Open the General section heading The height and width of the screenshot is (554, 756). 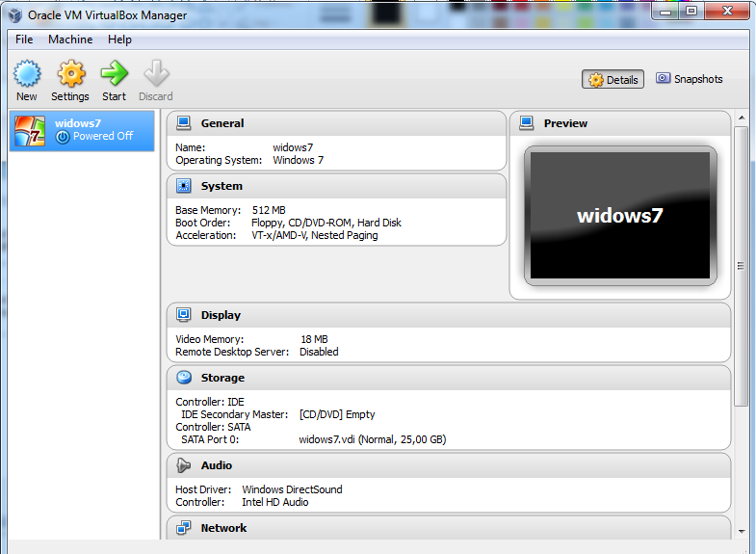click(x=222, y=123)
